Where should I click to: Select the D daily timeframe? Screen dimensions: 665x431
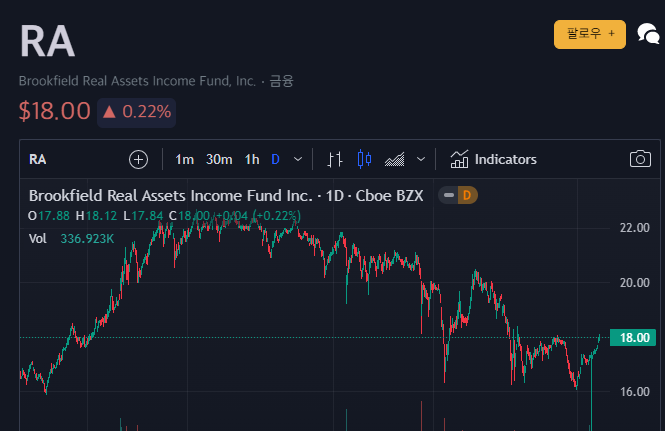point(275,160)
